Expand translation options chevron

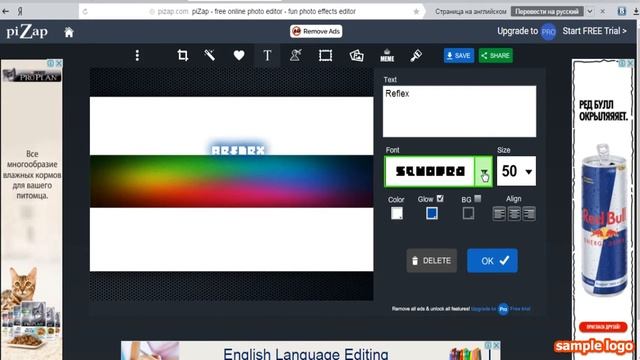[590, 11]
